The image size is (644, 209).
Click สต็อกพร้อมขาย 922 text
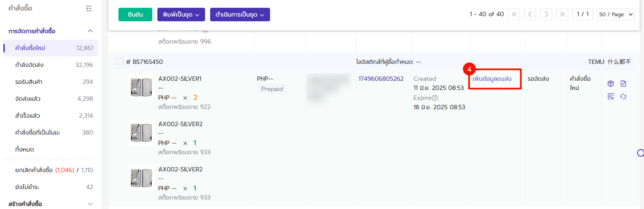[184, 107]
